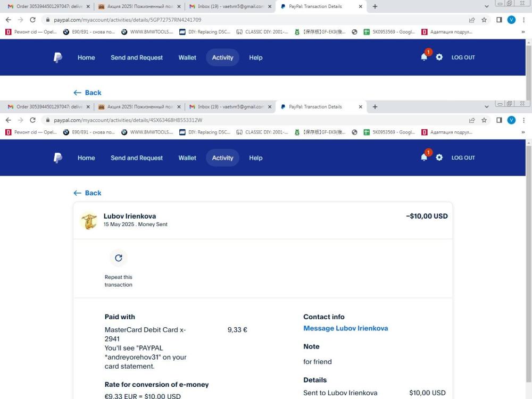532x399 pixels.
Task: Close the PayPal: Transaction Details tab in the lower window
Action: [x=360, y=107]
